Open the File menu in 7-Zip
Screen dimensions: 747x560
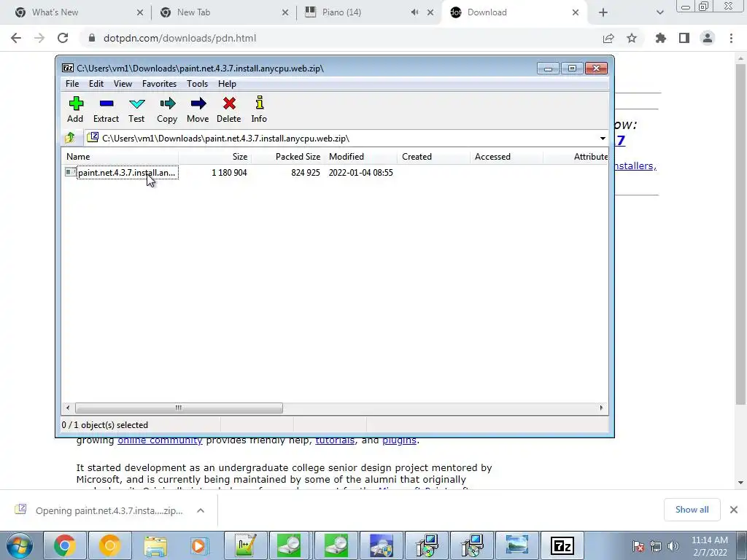(x=72, y=84)
